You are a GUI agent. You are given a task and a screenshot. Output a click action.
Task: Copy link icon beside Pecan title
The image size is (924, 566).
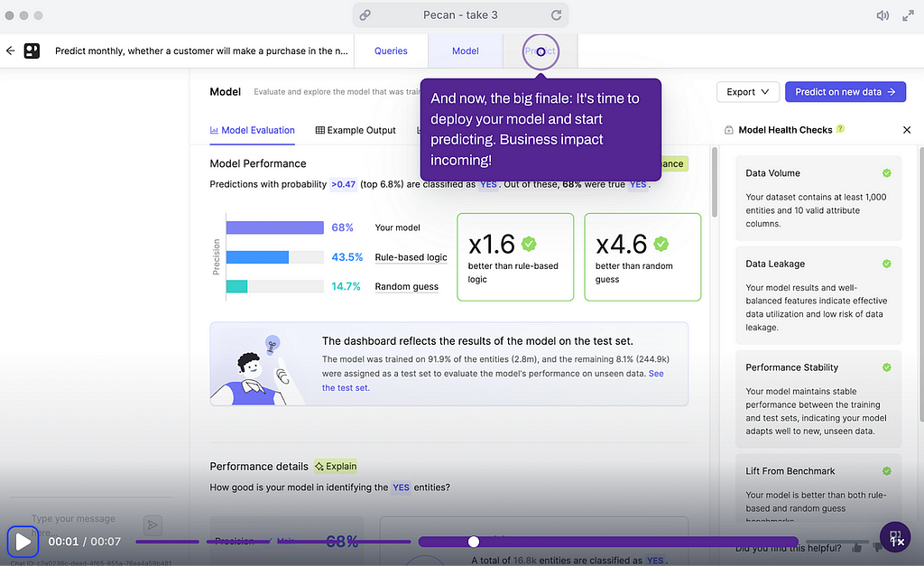click(x=365, y=14)
